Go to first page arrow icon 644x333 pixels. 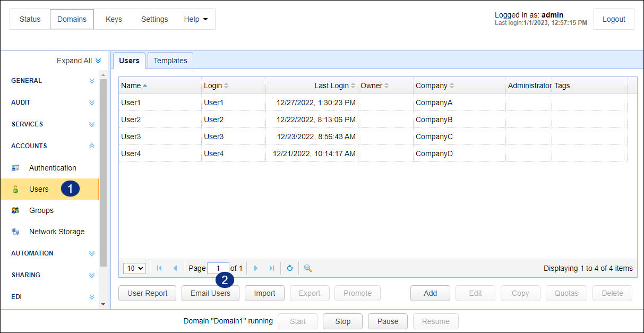point(159,268)
